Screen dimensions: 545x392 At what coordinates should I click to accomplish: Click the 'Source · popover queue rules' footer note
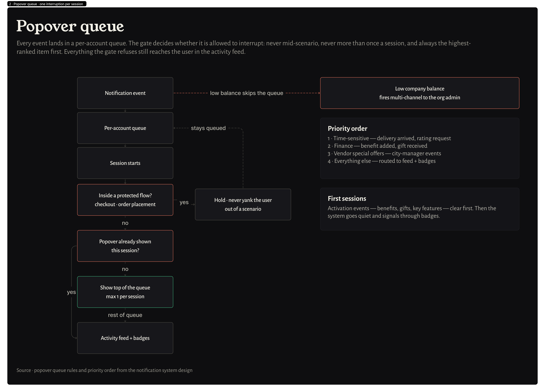coord(104,370)
